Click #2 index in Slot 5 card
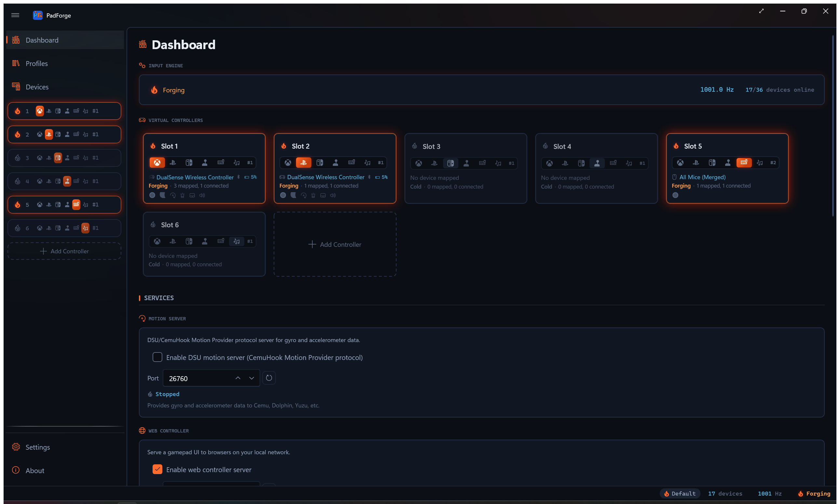 pos(773,163)
